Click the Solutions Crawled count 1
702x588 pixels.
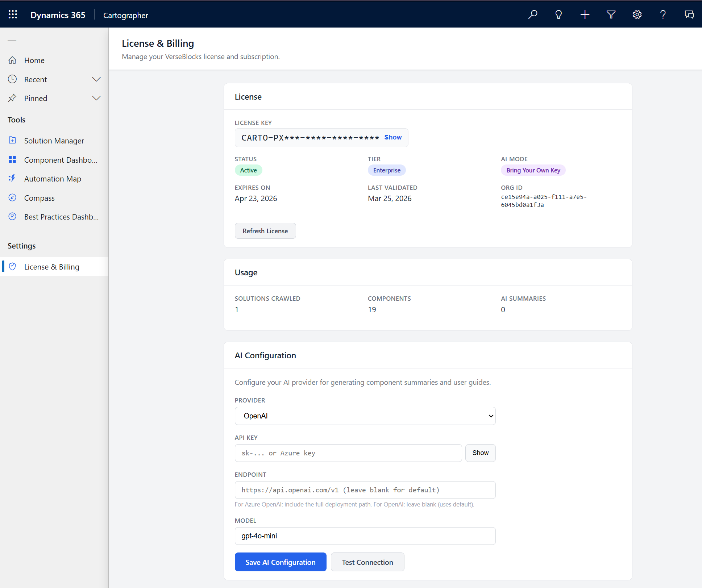pyautogui.click(x=237, y=310)
